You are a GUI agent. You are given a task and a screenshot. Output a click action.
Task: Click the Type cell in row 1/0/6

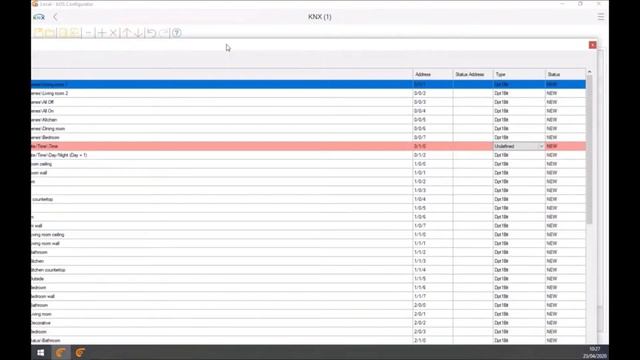pyautogui.click(x=519, y=217)
